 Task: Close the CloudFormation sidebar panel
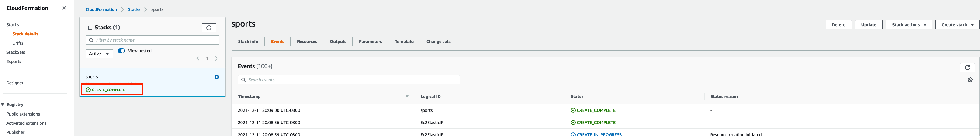point(64,8)
